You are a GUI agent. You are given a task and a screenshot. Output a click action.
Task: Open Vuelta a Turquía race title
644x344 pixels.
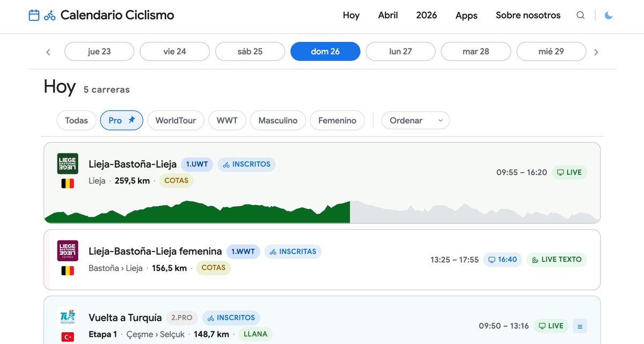tap(125, 318)
